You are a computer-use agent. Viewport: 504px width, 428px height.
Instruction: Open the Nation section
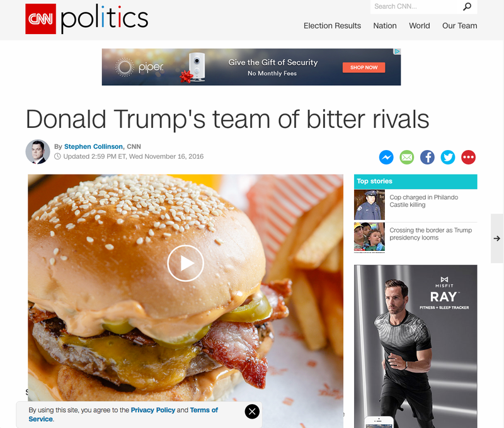[x=385, y=26]
